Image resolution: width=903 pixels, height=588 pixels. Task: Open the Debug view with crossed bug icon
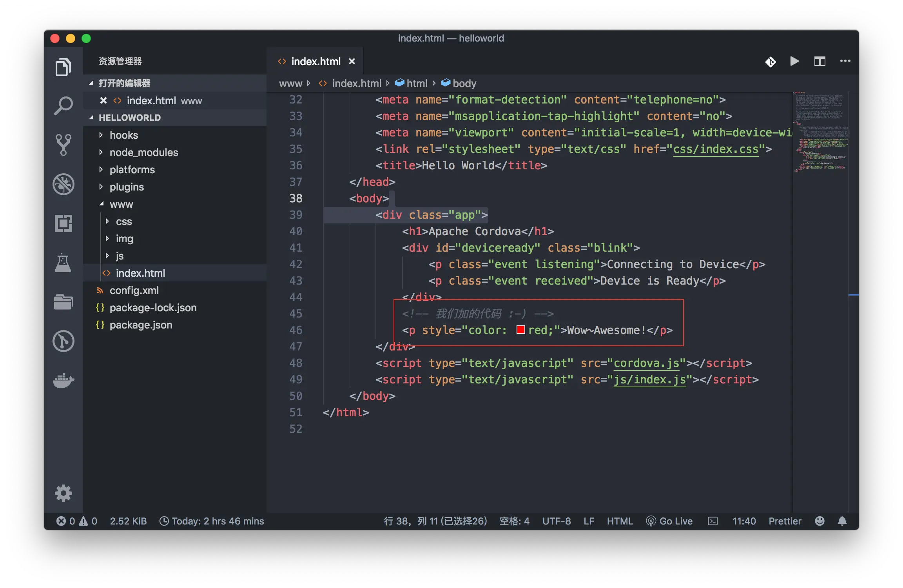coord(63,184)
